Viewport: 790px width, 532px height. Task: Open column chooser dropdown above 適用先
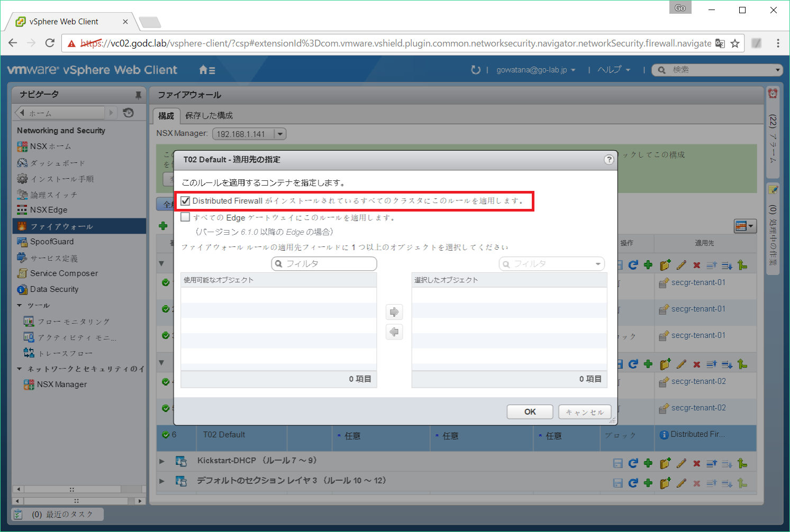click(x=745, y=226)
